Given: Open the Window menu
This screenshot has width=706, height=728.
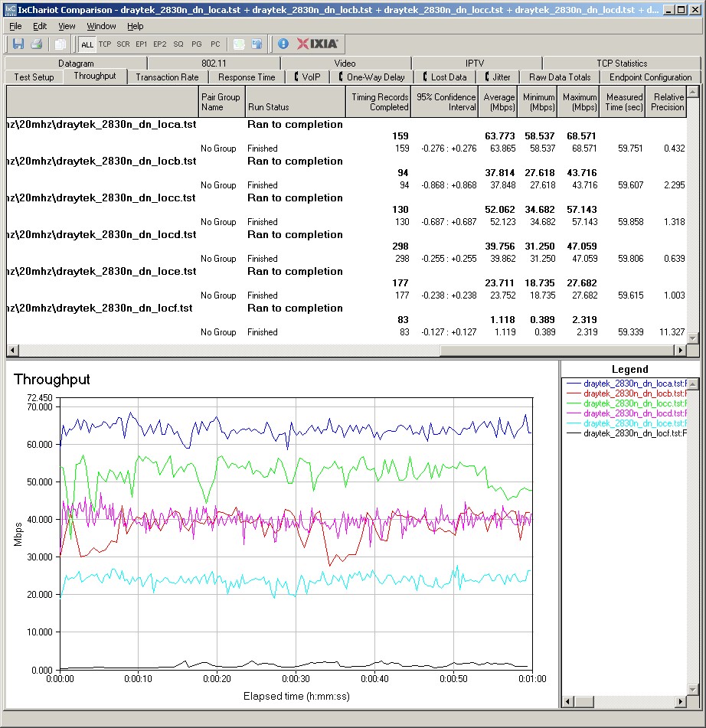Looking at the screenshot, I should 101,26.
